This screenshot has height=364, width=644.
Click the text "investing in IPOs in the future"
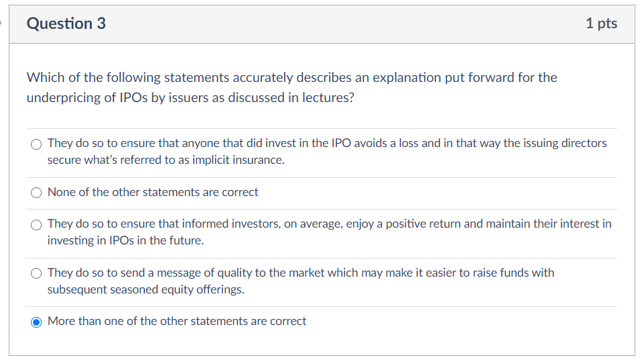[125, 240]
